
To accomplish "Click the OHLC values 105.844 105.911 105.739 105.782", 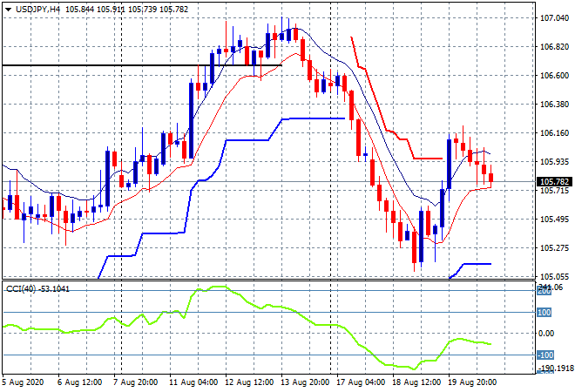I will 126,10.
